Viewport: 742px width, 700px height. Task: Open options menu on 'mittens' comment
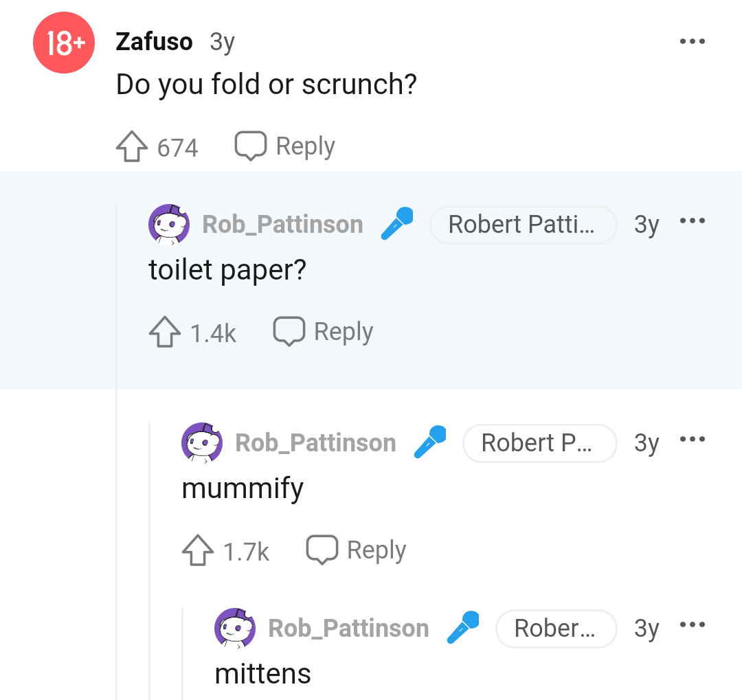tap(693, 624)
